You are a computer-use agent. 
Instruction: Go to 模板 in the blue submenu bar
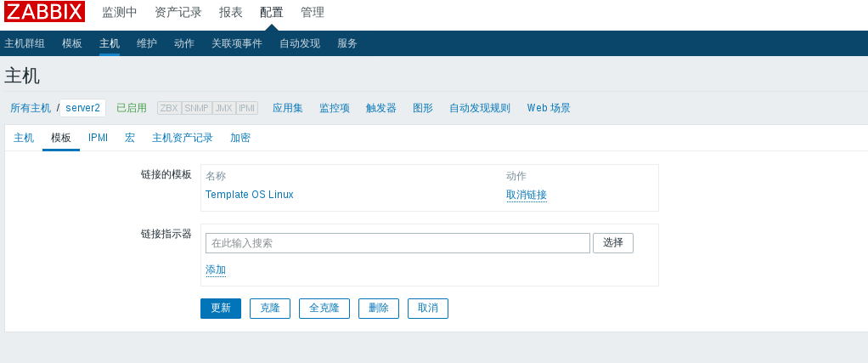72,44
